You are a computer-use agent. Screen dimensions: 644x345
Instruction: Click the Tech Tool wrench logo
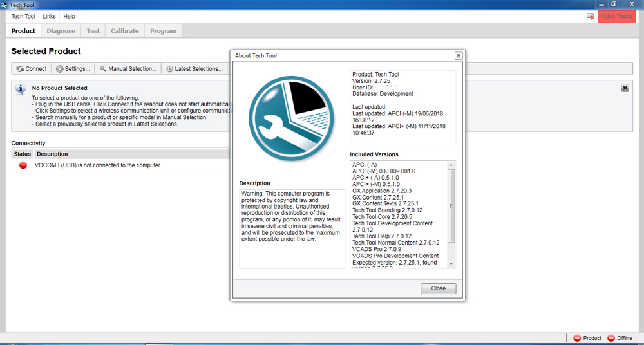(291, 118)
